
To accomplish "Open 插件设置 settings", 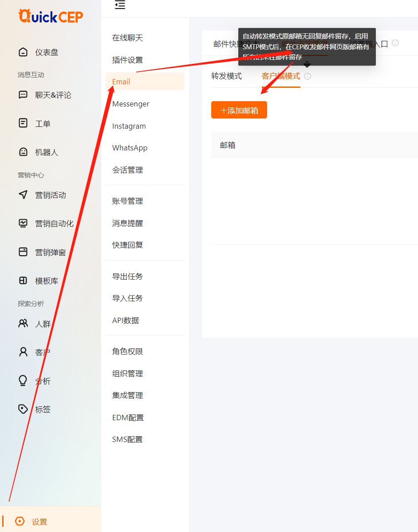I will pos(127,60).
